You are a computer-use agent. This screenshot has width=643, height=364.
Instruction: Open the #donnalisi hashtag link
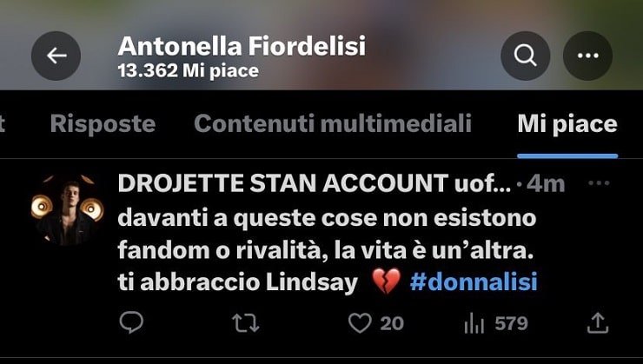[473, 282]
